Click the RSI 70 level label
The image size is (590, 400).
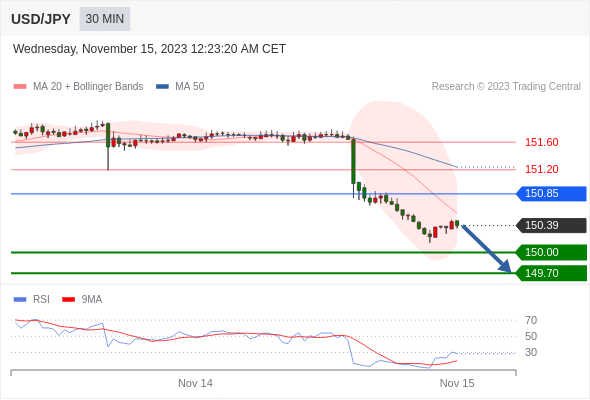click(531, 320)
